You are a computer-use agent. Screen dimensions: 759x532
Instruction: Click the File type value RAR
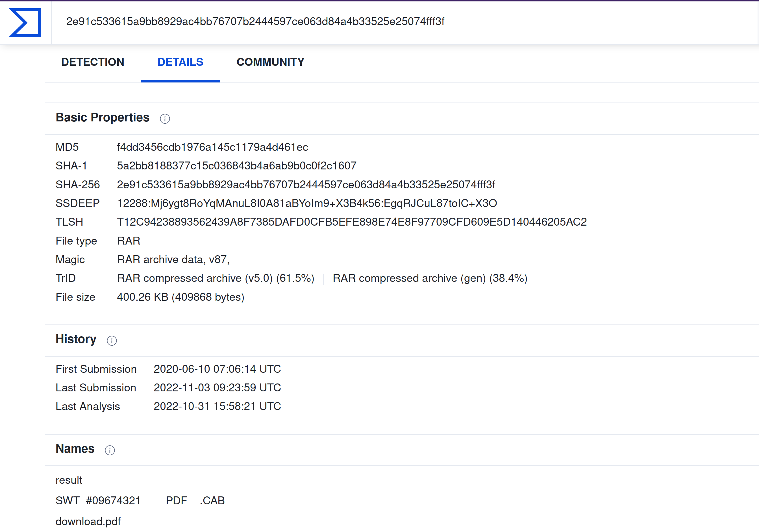coord(129,241)
